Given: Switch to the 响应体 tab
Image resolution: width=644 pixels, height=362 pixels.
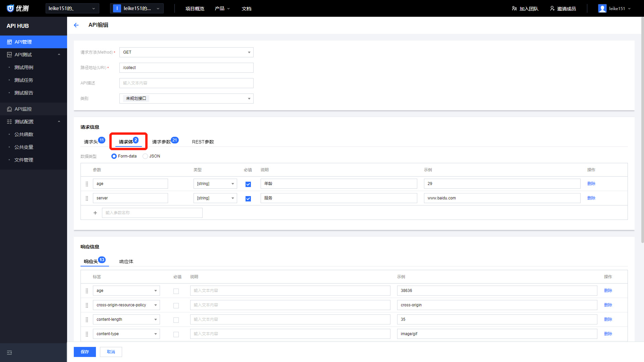Looking at the screenshot, I should 127,261.
